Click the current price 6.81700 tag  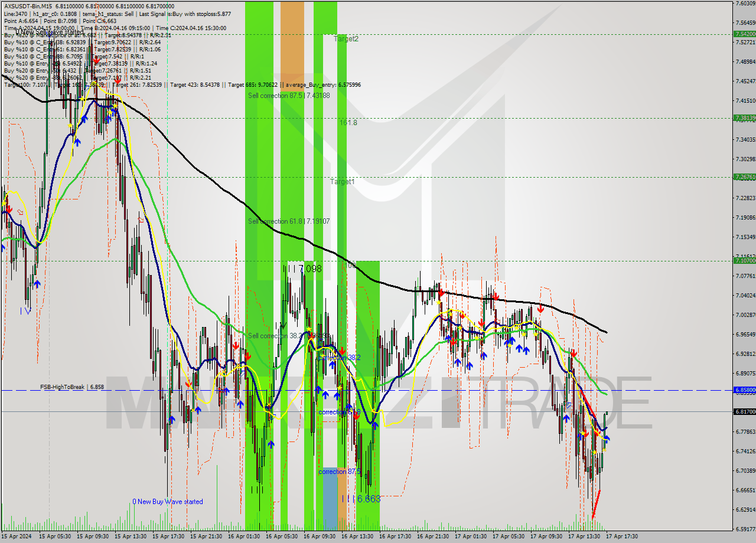(744, 411)
